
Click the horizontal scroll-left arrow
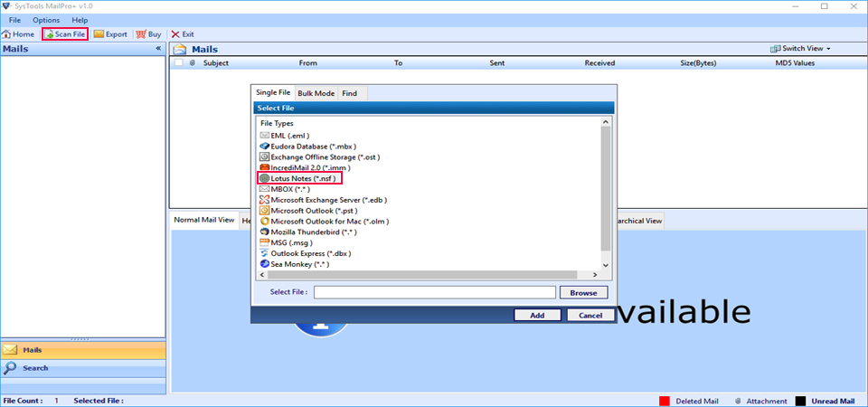tap(262, 275)
